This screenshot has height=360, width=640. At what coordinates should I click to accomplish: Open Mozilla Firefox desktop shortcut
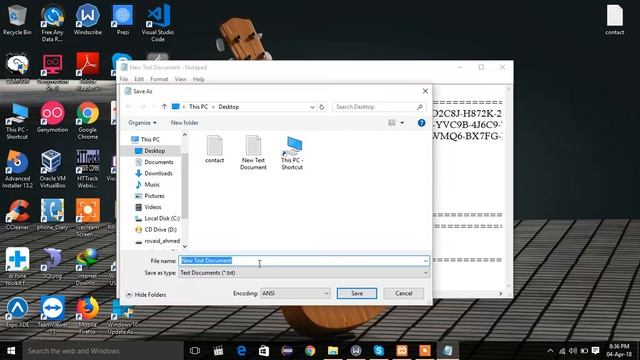(87, 315)
